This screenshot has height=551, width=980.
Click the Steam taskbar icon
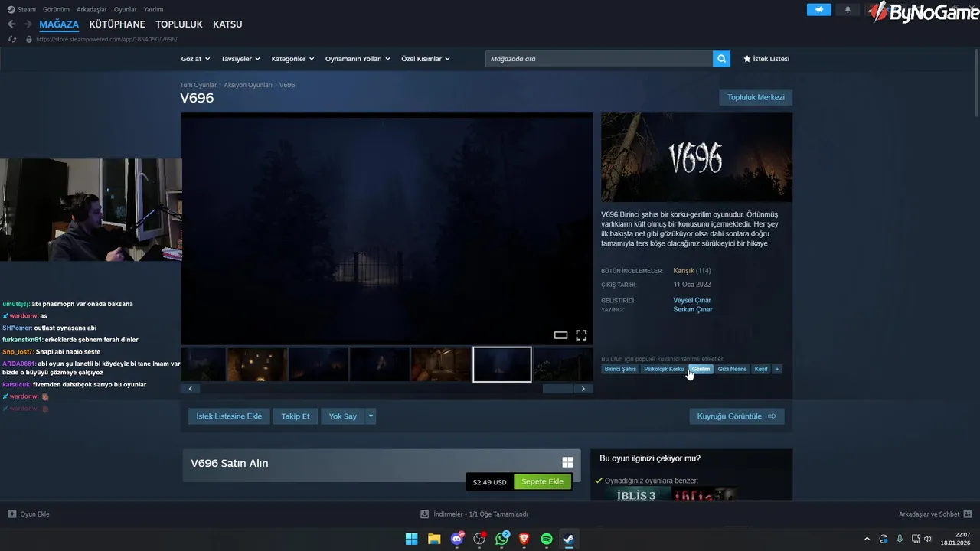pos(569,539)
